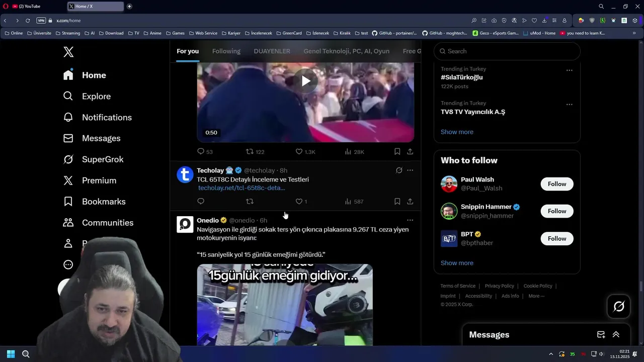Image resolution: width=644 pixels, height=362 pixels.
Task: Show more Who to follow suggestions
Action: (457, 263)
